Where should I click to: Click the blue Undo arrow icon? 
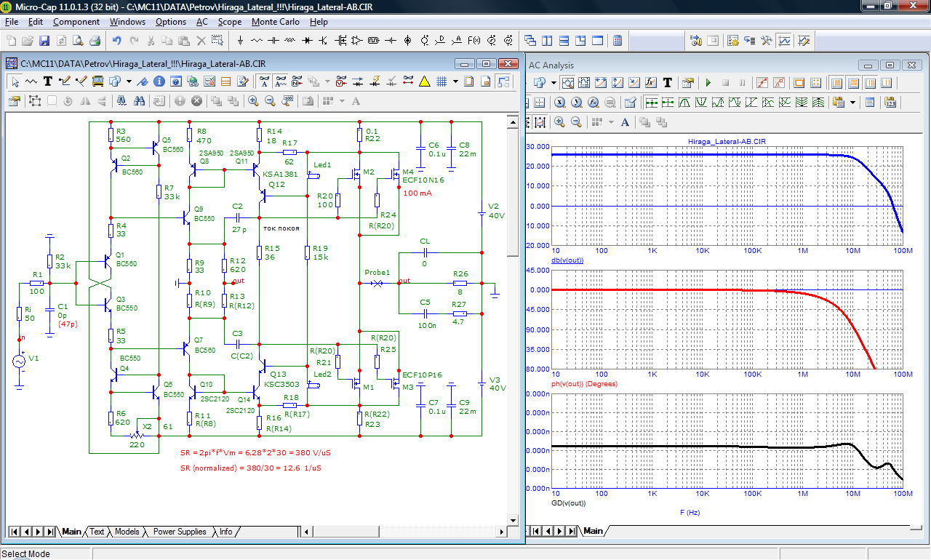(116, 41)
